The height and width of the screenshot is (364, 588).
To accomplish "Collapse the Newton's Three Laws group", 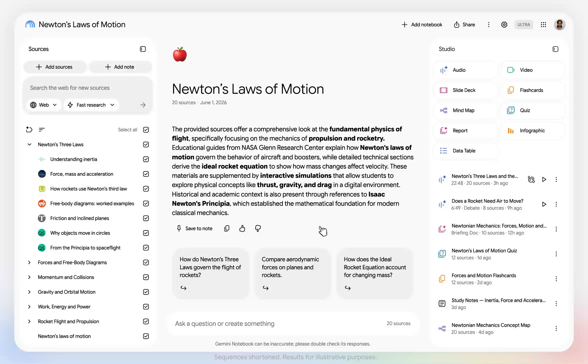I will click(29, 145).
